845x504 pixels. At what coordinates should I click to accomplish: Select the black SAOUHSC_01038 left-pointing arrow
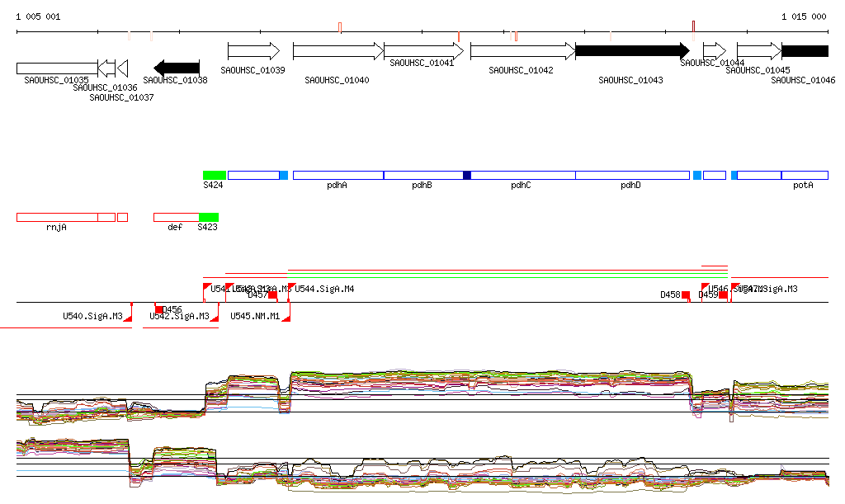point(177,67)
